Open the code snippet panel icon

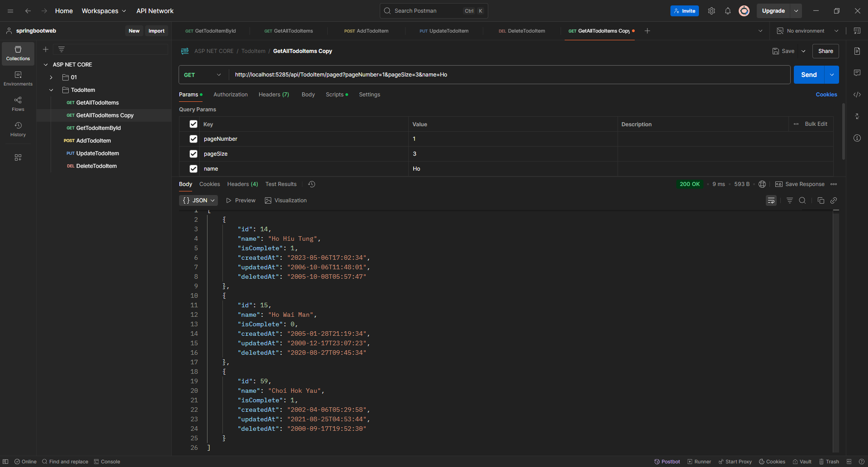click(x=857, y=95)
